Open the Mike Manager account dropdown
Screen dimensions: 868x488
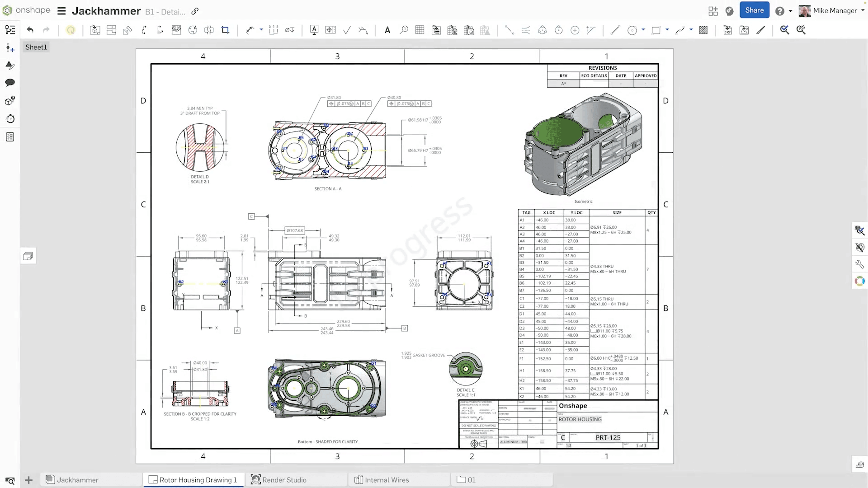tap(832, 10)
